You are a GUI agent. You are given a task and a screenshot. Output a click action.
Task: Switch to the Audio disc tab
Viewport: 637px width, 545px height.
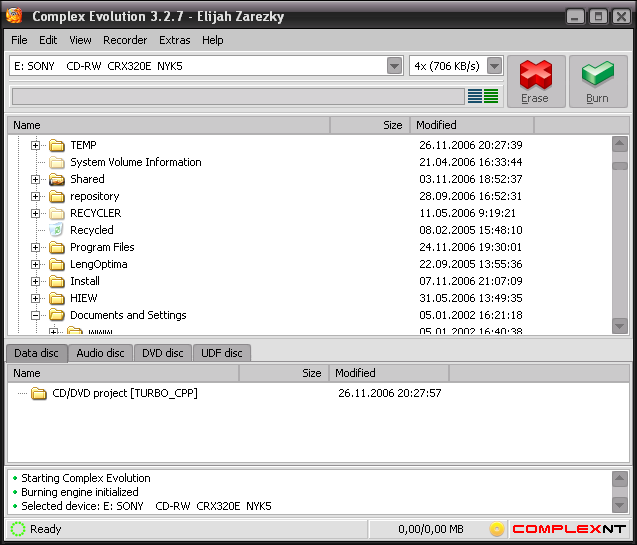tap(100, 353)
